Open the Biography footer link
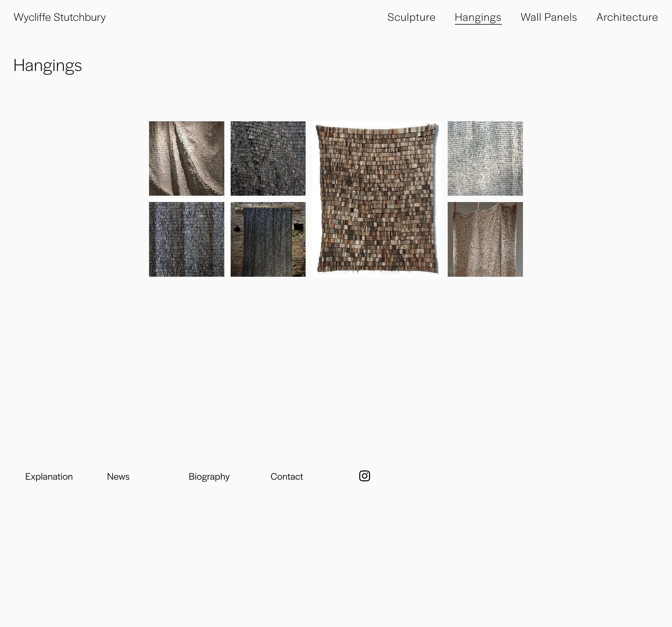The width and height of the screenshot is (672, 627). pyautogui.click(x=209, y=476)
